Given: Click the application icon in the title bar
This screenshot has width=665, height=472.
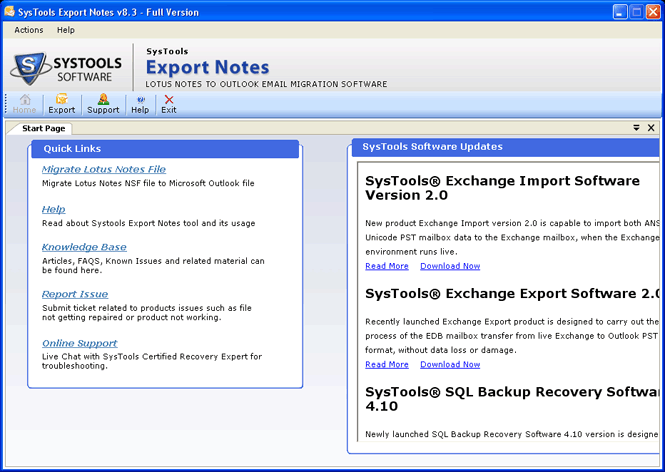Looking at the screenshot, I should pyautogui.click(x=9, y=11).
